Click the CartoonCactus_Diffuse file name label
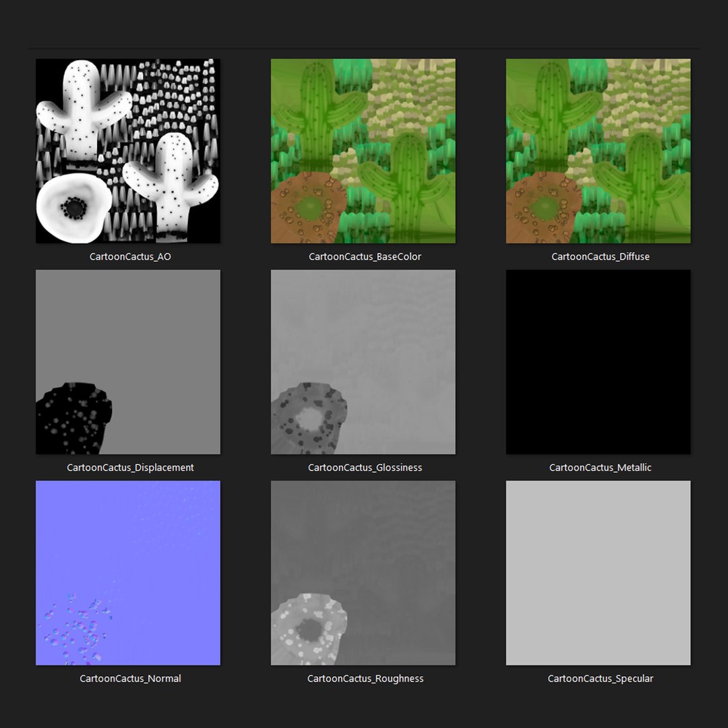728x728 pixels. pos(601,256)
